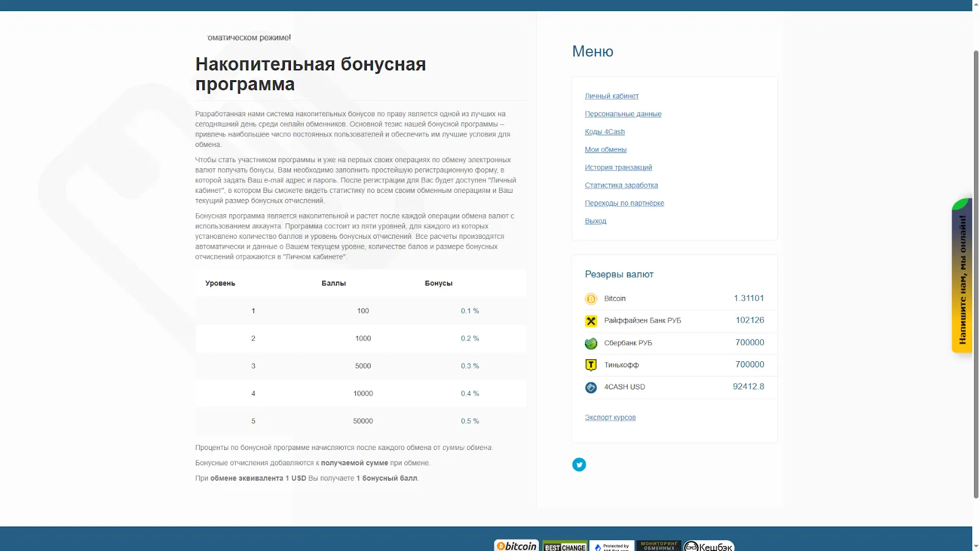Open the 'Мониторинг обменных' footer badge
The width and height of the screenshot is (980, 551).
(x=658, y=545)
